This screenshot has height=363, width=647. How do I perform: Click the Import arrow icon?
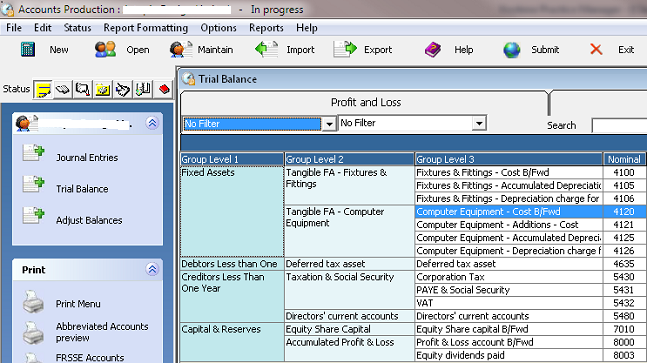pos(266,50)
